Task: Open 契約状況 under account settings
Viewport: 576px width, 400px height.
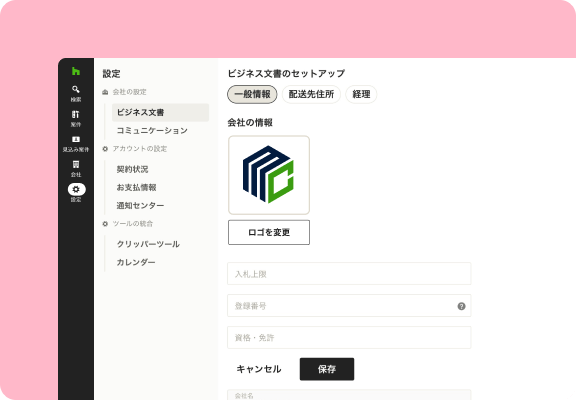Action: click(x=132, y=169)
